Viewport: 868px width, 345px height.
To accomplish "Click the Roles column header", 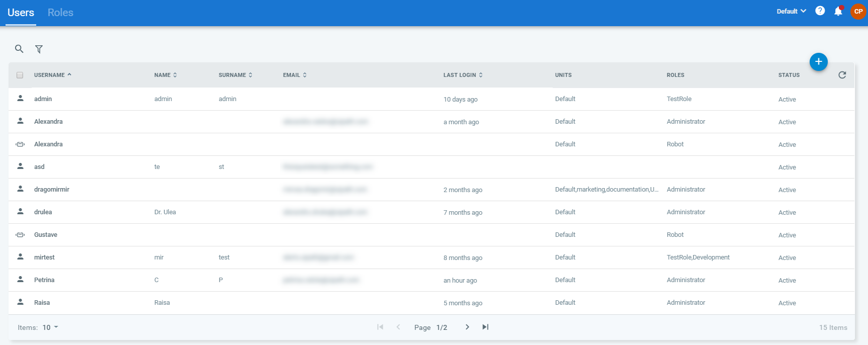I will tap(675, 75).
